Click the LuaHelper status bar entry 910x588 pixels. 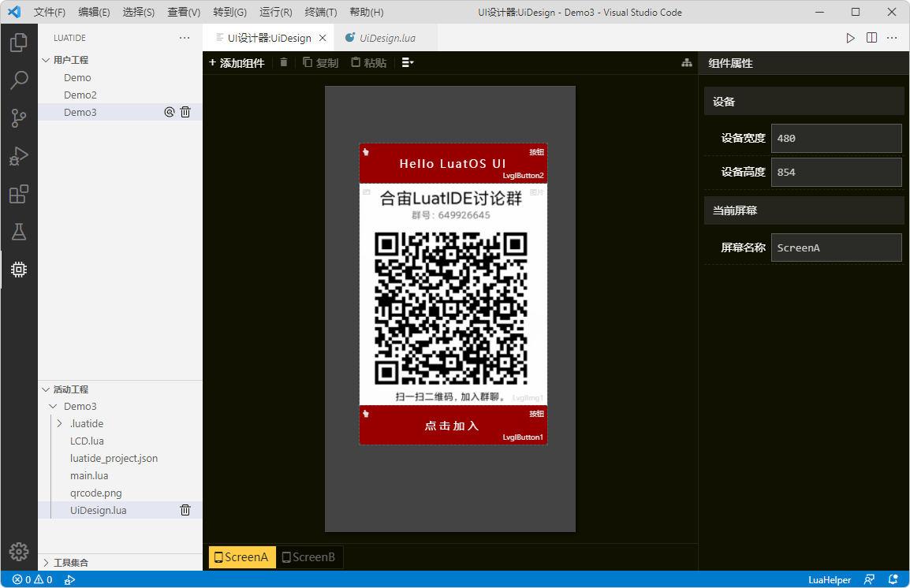click(830, 580)
